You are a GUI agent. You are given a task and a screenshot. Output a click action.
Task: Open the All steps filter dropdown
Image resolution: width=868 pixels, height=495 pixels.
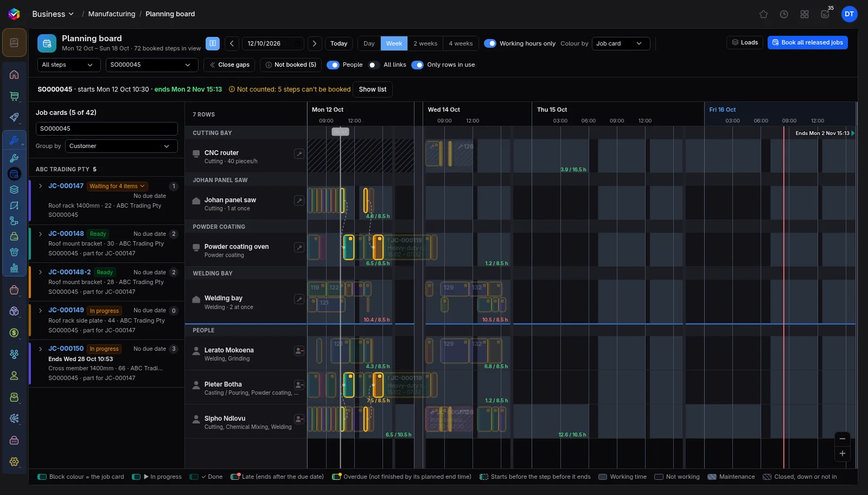pos(69,65)
